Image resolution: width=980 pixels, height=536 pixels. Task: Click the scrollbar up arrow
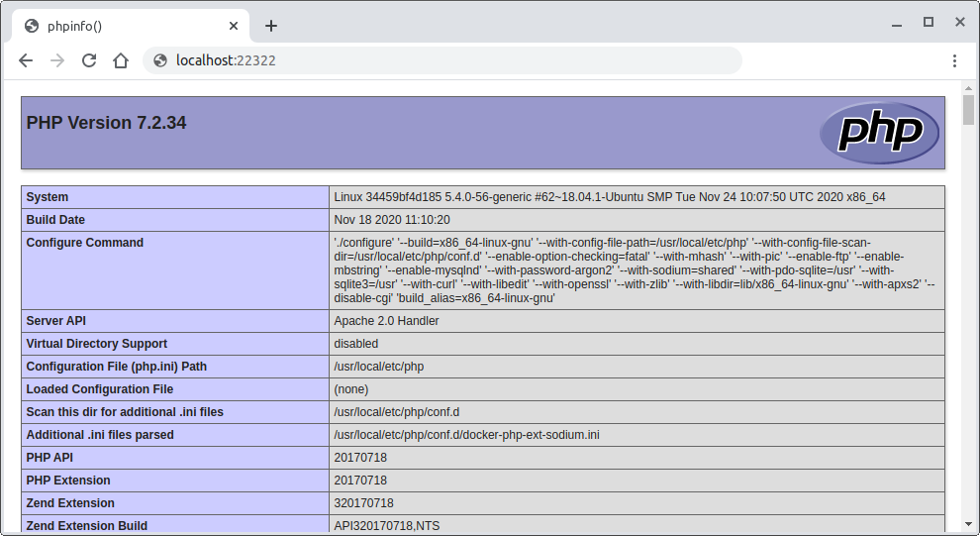pos(969,88)
